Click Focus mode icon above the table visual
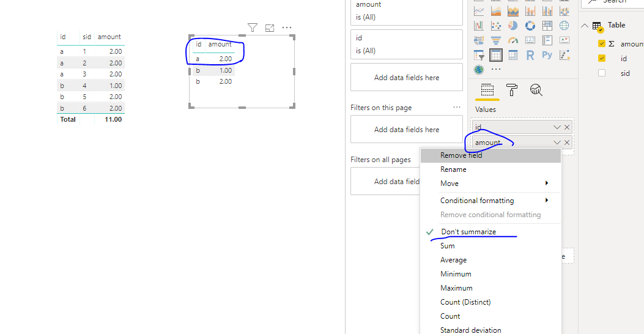Screen dimensions: 644x334 pos(270,28)
